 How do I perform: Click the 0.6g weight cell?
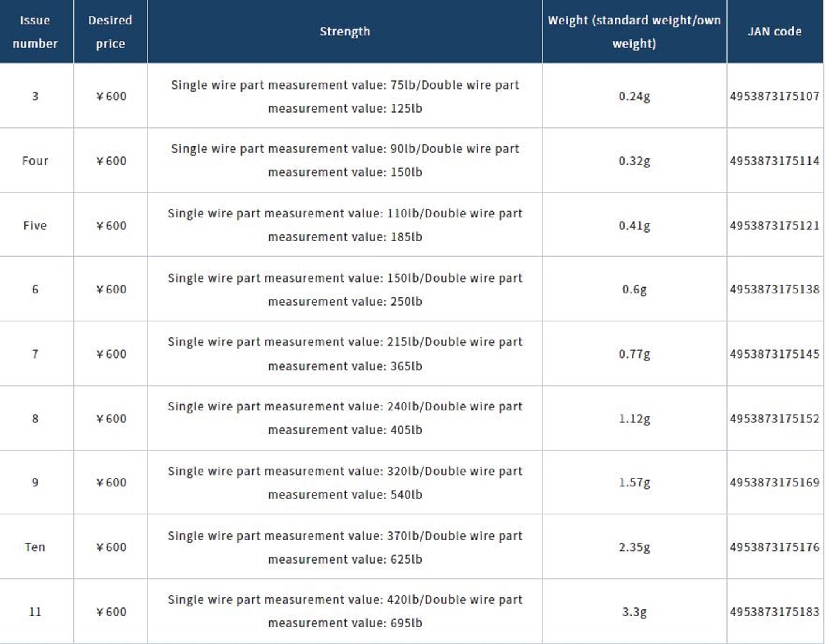coord(634,290)
